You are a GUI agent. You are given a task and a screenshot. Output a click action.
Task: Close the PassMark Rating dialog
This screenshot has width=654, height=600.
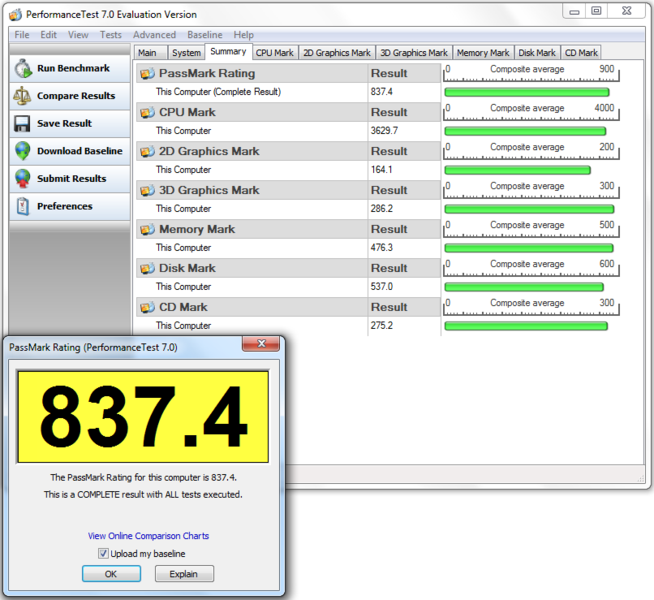point(261,344)
